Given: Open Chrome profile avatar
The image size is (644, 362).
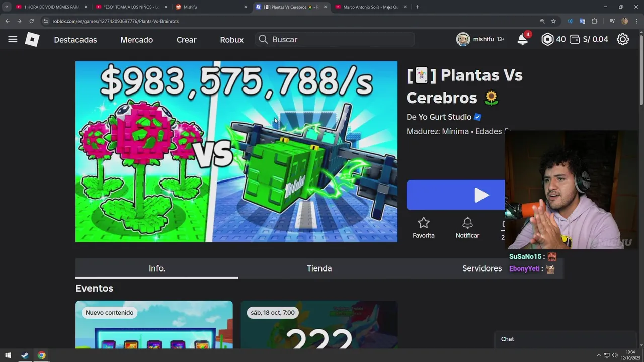Looking at the screenshot, I should click(x=624, y=21).
